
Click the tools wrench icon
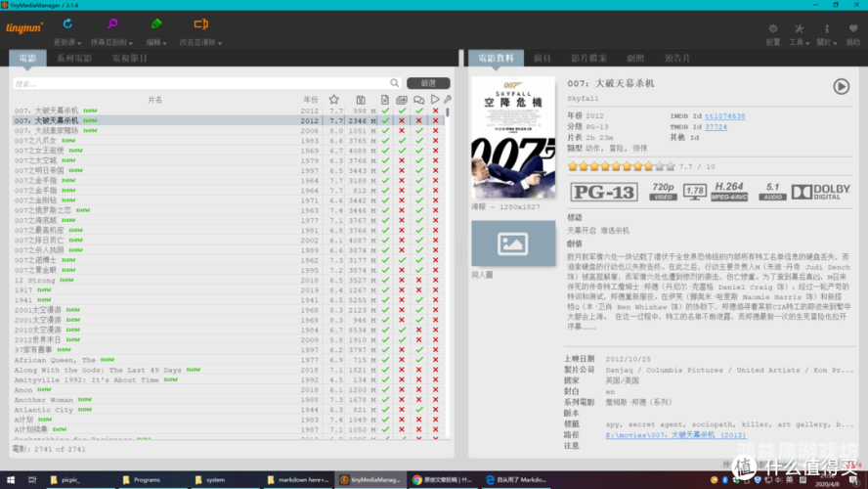click(799, 28)
